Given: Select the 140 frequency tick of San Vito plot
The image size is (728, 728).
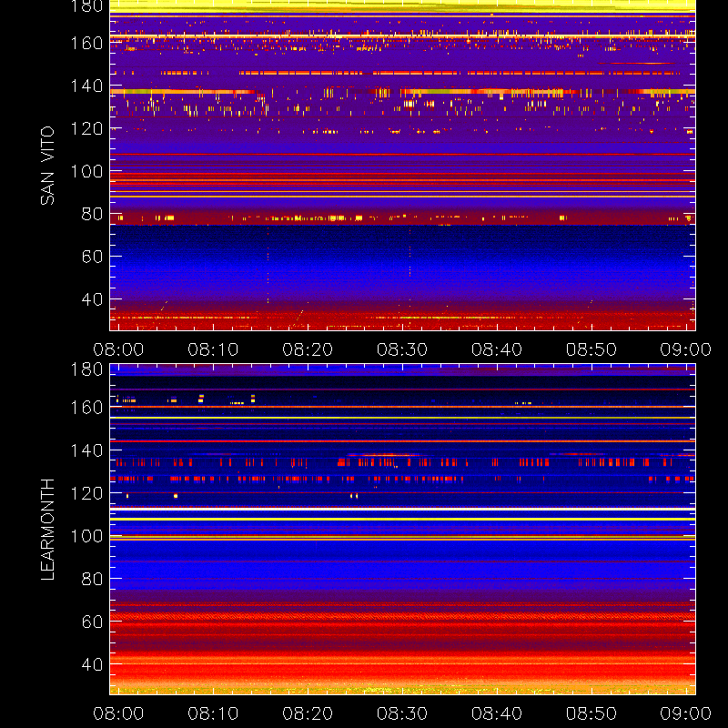Looking at the screenshot, I should click(86, 86).
